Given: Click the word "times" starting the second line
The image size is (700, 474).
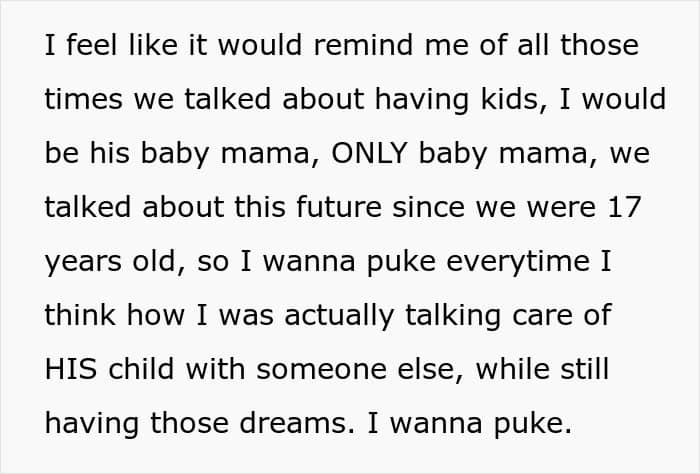Looking at the screenshot, I should (83, 99).
